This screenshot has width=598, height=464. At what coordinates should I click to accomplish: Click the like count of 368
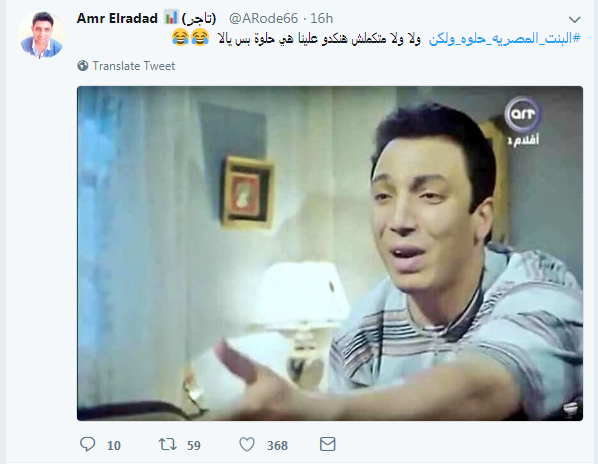277,445
